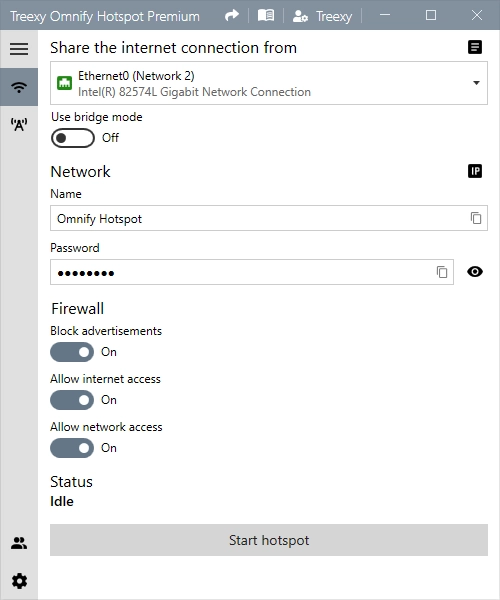
Task: Click the Start hotspot button
Action: coord(269,540)
